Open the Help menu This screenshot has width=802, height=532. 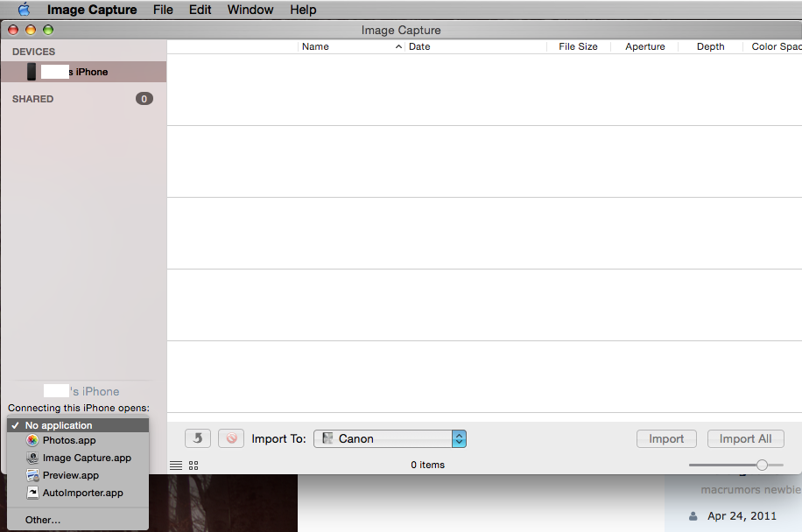point(303,10)
